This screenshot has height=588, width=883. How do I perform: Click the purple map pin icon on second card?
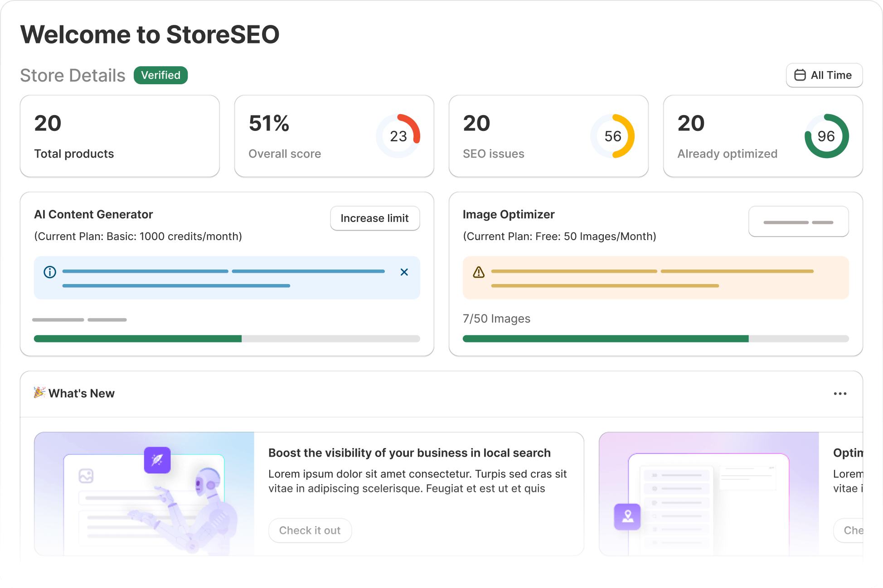[x=627, y=516]
